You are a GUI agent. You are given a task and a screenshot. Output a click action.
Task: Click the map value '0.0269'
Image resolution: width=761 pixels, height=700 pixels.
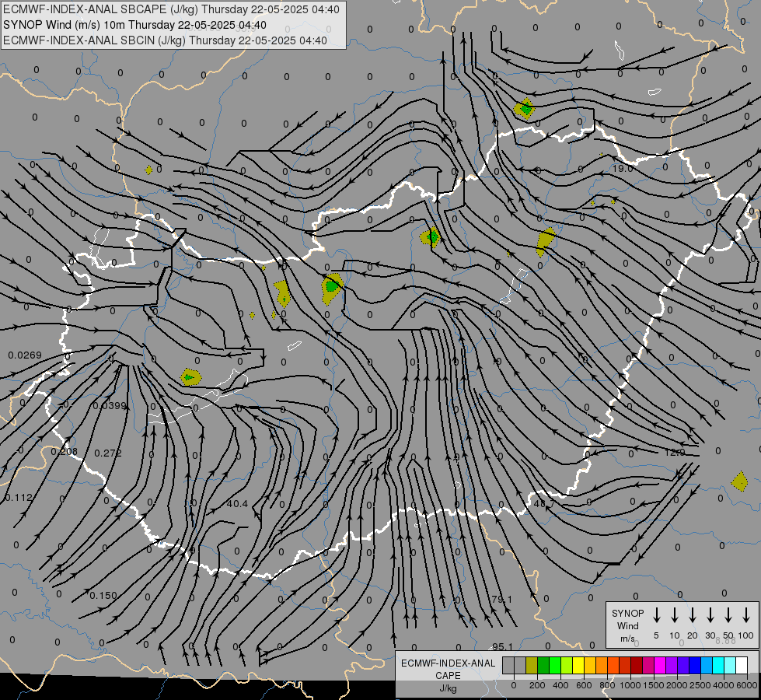coord(25,355)
